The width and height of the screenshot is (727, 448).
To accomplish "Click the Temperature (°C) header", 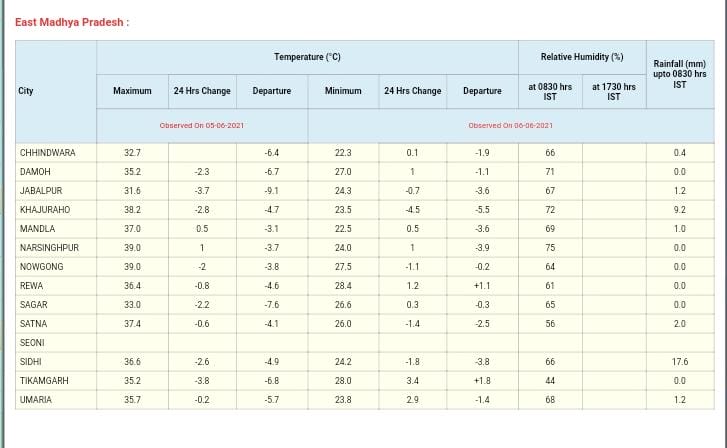I will pyautogui.click(x=307, y=57).
